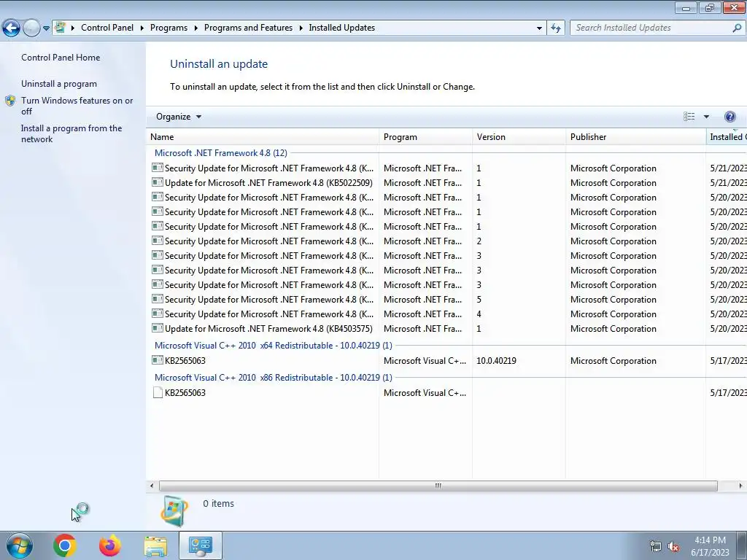The image size is (747, 560).
Task: Click blank page icon of x86 KB2565063
Action: point(158,392)
